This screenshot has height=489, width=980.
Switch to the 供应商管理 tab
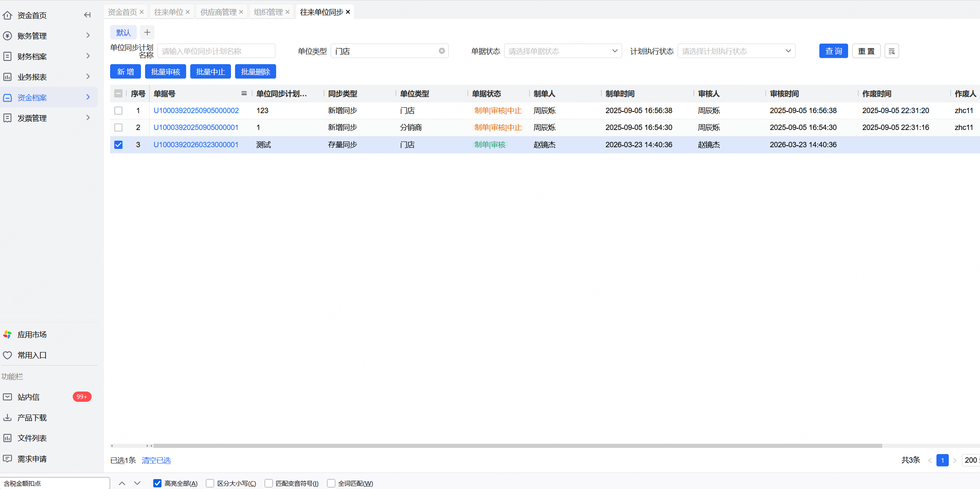218,12
